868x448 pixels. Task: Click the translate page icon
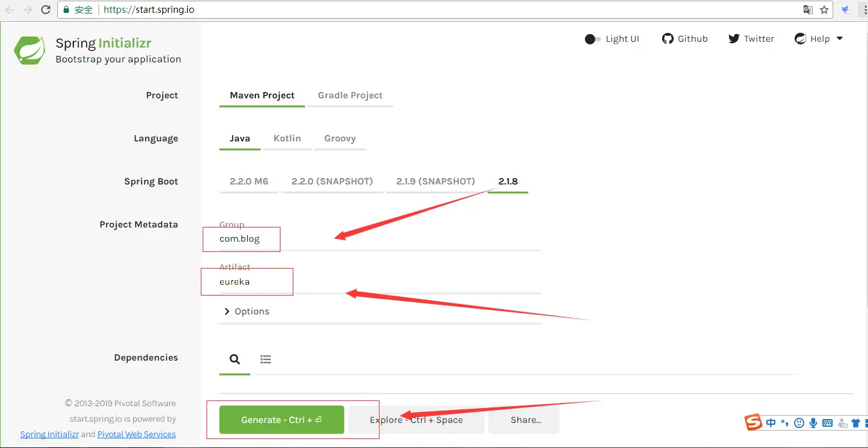tap(808, 10)
